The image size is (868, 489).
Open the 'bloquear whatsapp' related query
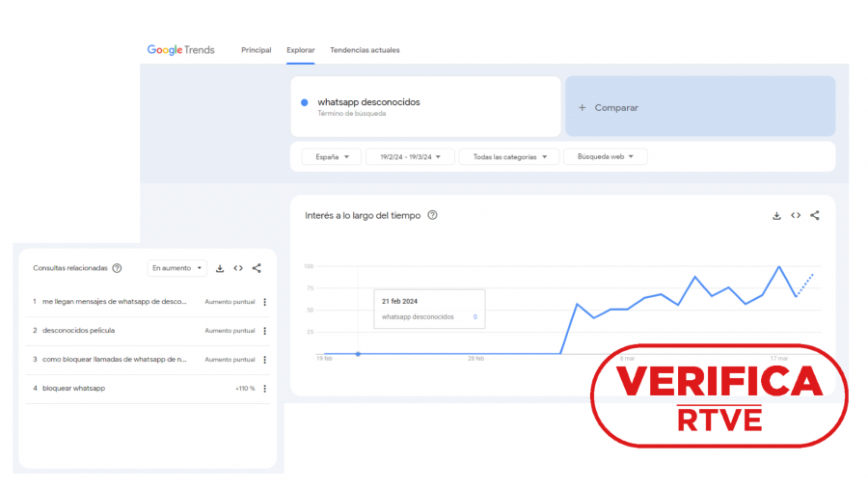73,388
